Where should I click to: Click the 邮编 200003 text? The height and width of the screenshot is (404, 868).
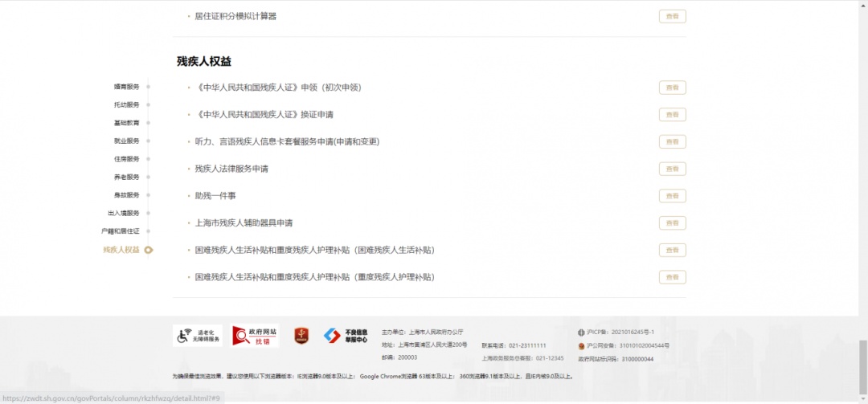pos(399,357)
